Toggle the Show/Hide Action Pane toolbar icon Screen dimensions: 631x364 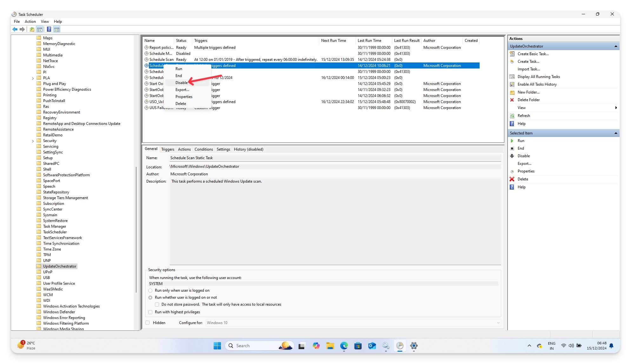56,29
